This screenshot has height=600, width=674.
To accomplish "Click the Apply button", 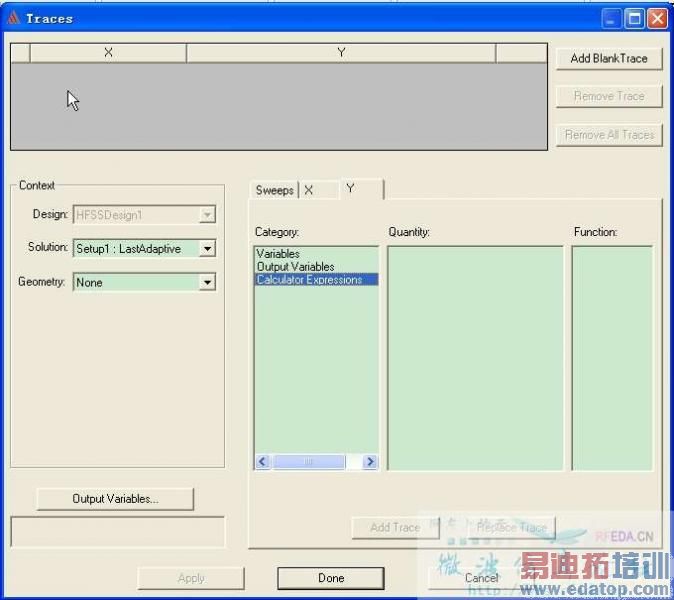I will [x=191, y=578].
